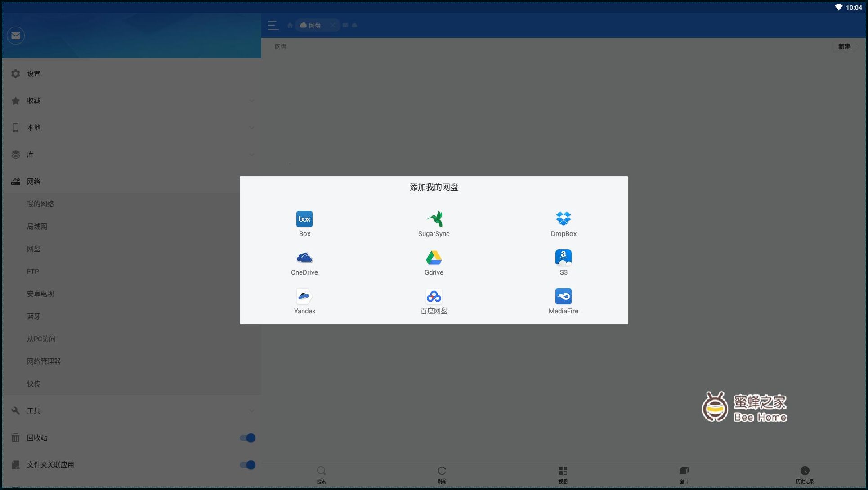
Task: Toggle the 回收站 switch
Action: pos(247,438)
